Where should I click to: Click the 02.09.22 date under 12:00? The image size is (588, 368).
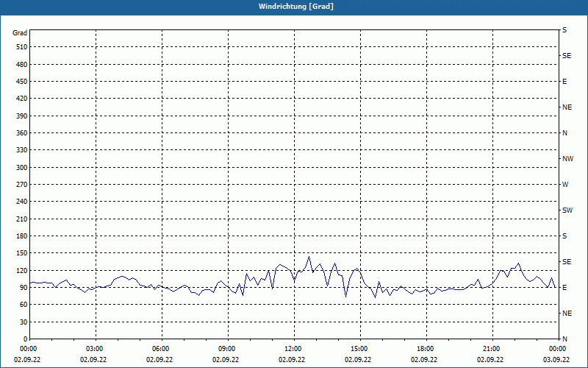point(292,360)
